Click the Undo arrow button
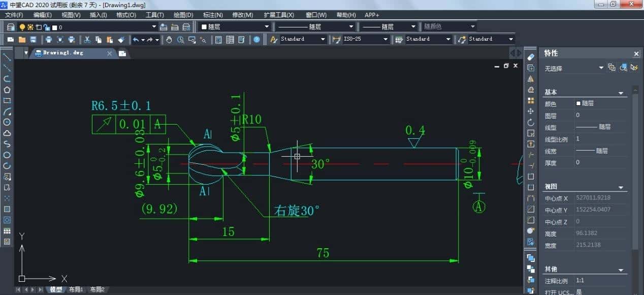This screenshot has width=644, height=295. 136,40
